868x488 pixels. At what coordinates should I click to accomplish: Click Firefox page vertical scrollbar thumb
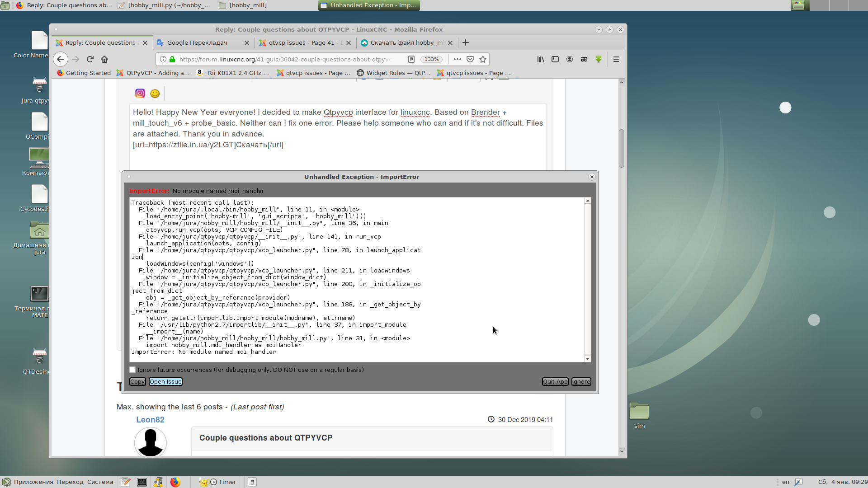coord(622,148)
